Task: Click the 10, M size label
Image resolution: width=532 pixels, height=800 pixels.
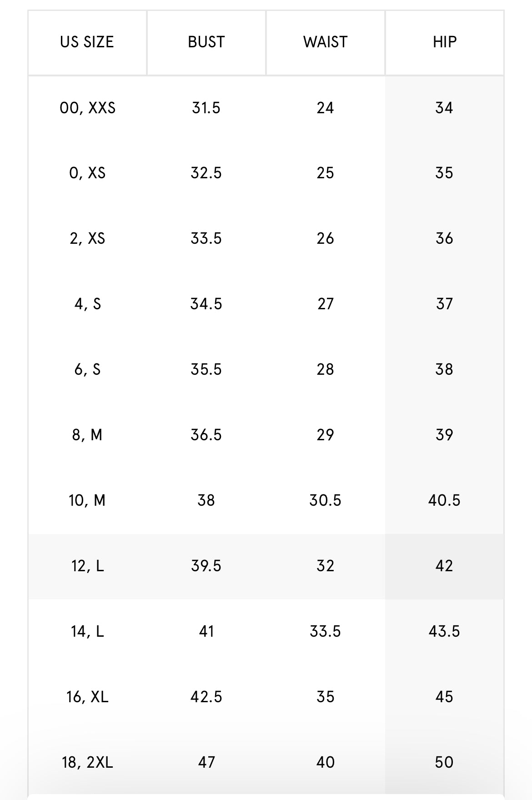Action: [87, 500]
